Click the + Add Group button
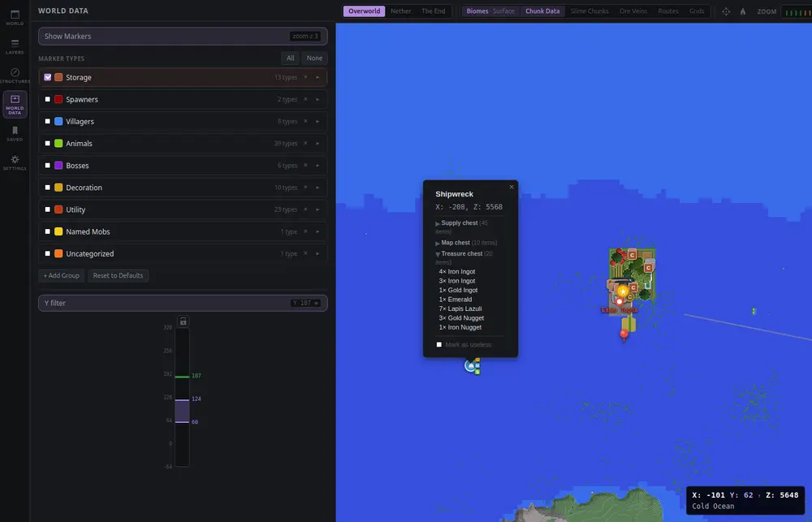This screenshot has width=812, height=522. (62, 275)
